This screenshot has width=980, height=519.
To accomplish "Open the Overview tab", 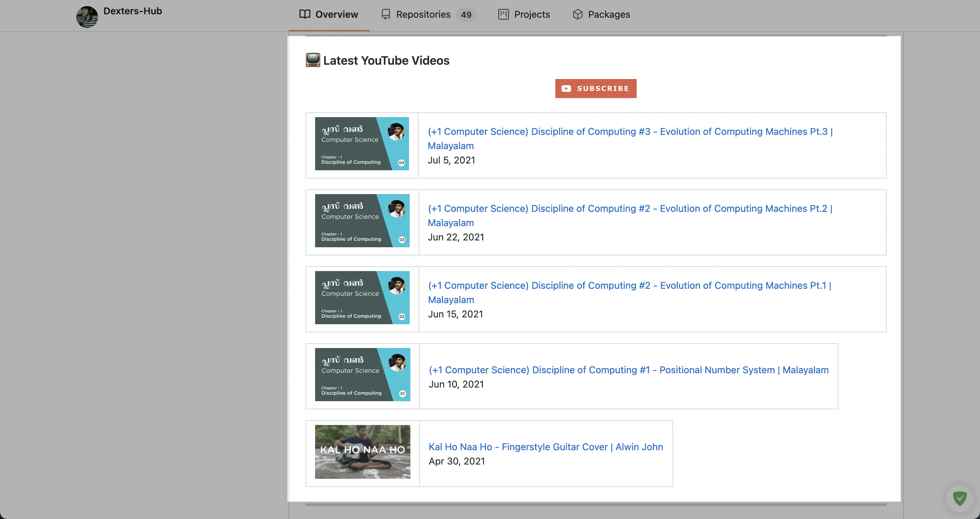I will click(x=329, y=14).
